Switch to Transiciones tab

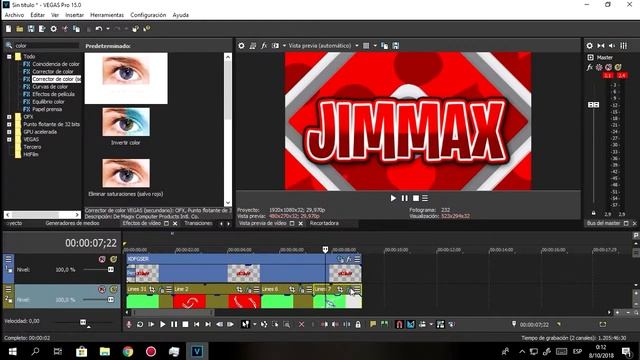click(198, 223)
